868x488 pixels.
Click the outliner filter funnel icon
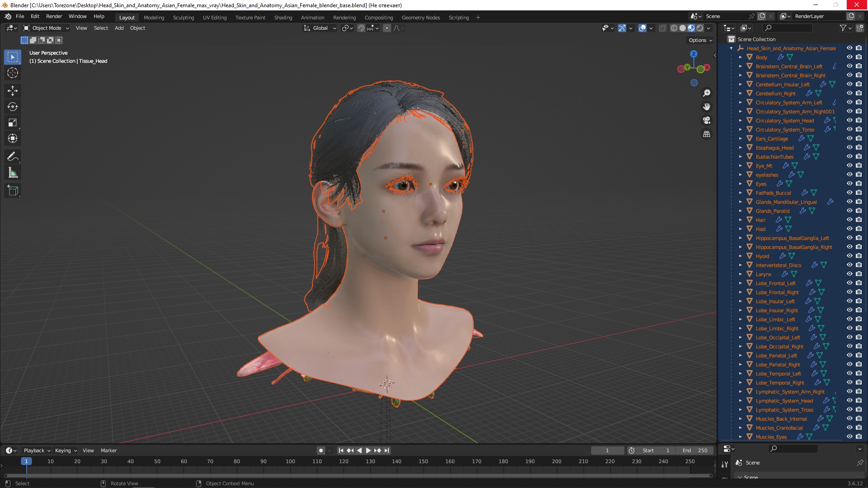tap(843, 28)
